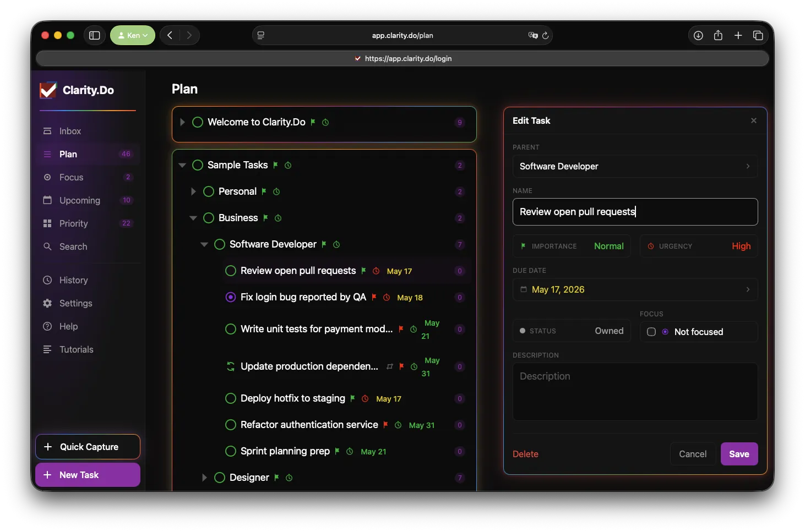805x532 pixels.
Task: Go forward with the browser forward arrow
Action: [x=189, y=35]
